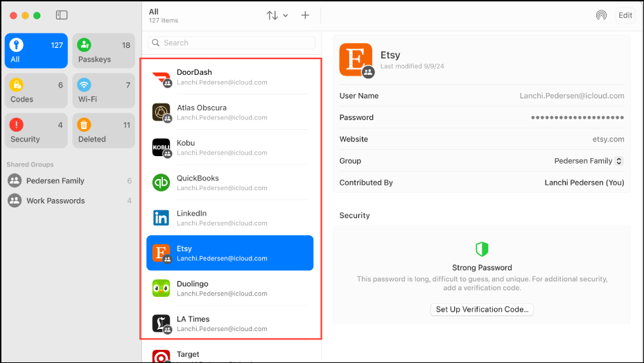
Task: Click the search magnifier icon
Action: 156,43
